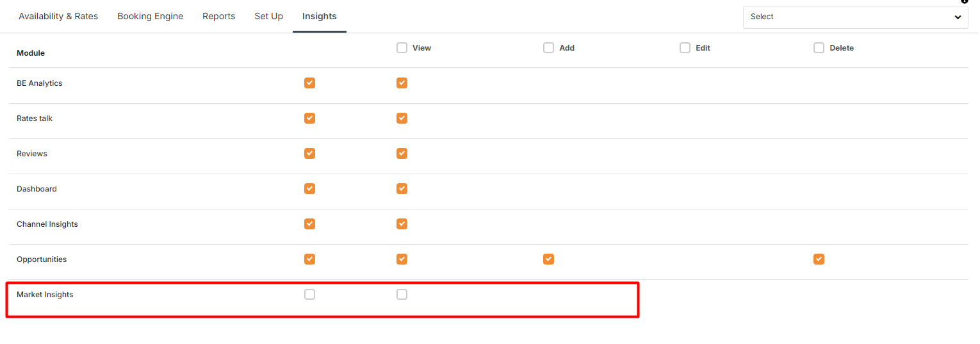This screenshot has width=980, height=344.
Task: Click the info icon above the Select dropdown
Action: (x=965, y=2)
